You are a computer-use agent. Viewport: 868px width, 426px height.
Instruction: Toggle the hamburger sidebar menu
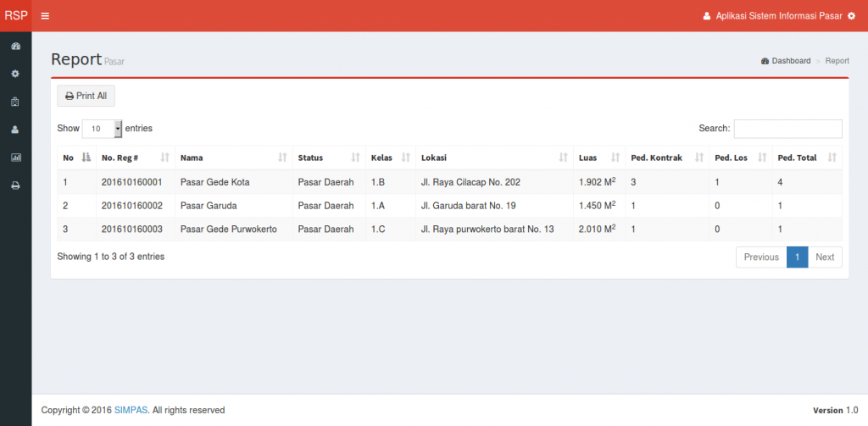45,16
